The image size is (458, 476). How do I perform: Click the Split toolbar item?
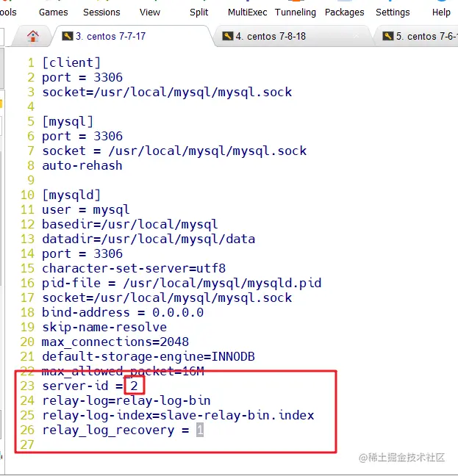point(199,12)
